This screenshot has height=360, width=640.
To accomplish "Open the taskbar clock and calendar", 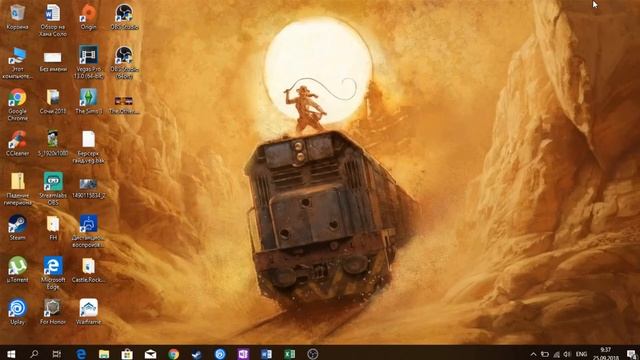I will (606, 353).
